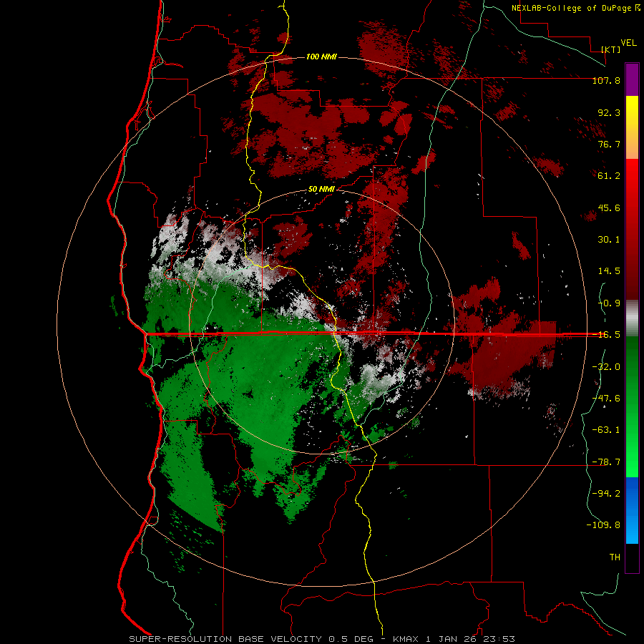The width and height of the screenshot is (644, 644).
Task: Click the -63.1 legend value
Action: (x=606, y=430)
